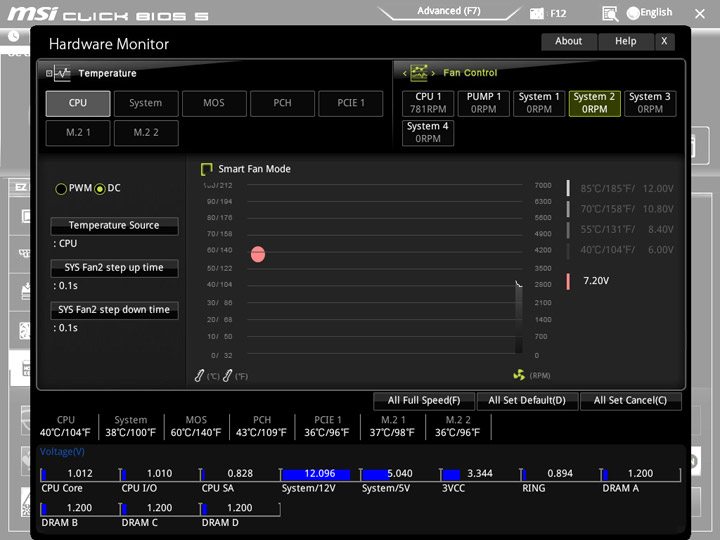Click the DRAM A voltage reading

[640, 473]
